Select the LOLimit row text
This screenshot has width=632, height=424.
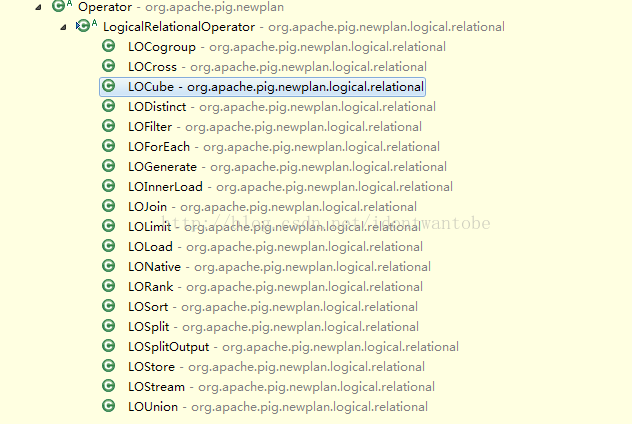coord(274,227)
